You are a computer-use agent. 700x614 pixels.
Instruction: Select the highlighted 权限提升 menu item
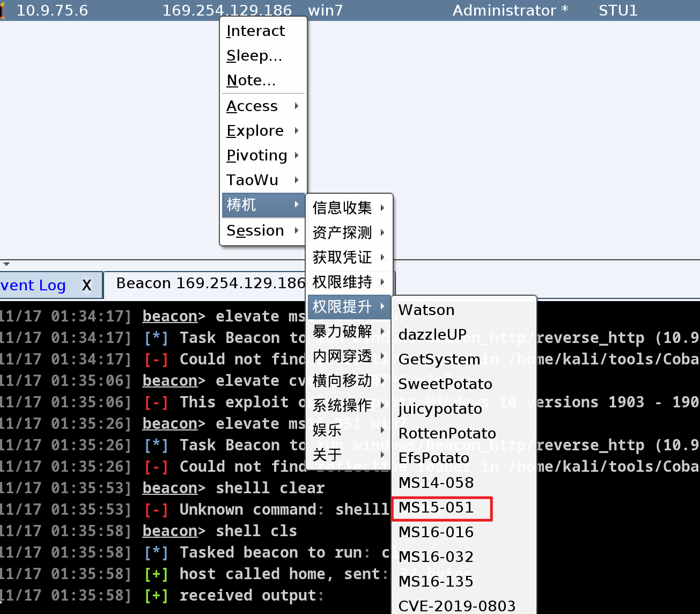click(349, 306)
